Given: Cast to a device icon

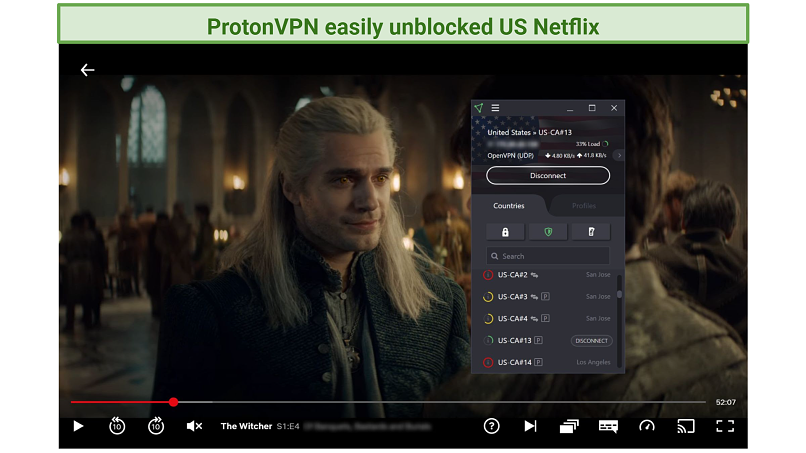Looking at the screenshot, I should pos(686,426).
